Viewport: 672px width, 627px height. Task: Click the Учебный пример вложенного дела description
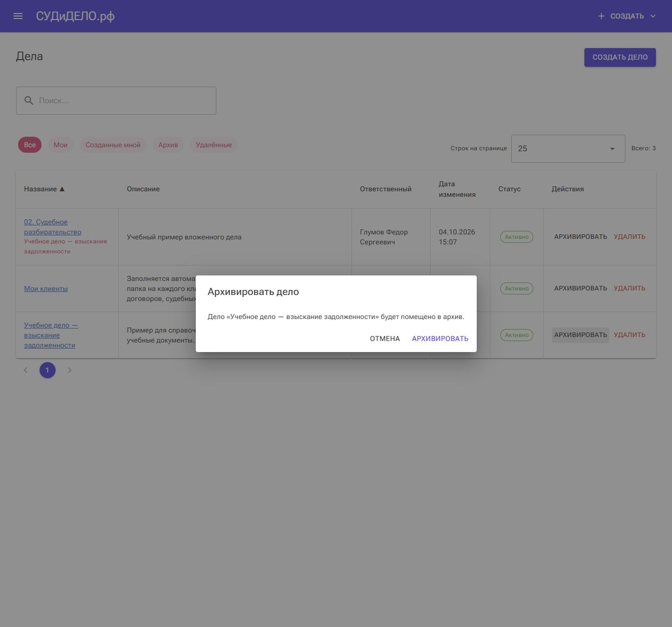(184, 237)
